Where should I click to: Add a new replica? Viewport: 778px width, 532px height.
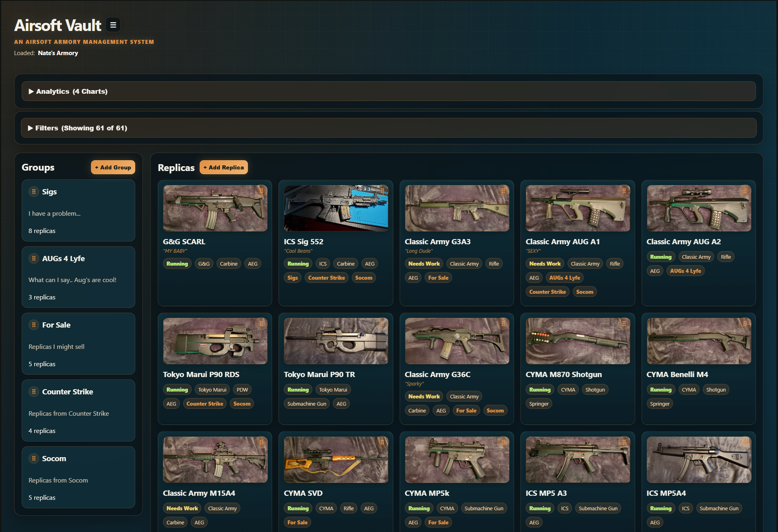click(x=224, y=167)
